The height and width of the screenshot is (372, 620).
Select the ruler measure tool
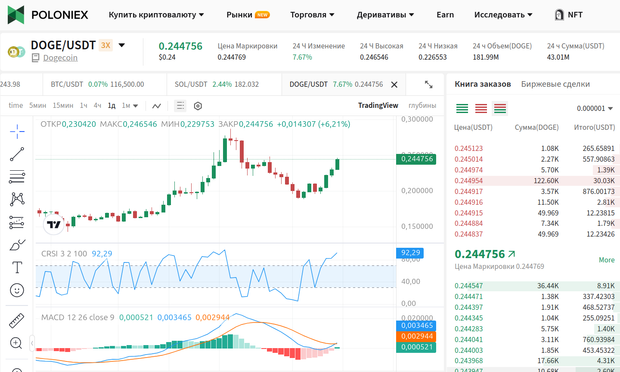point(17,321)
